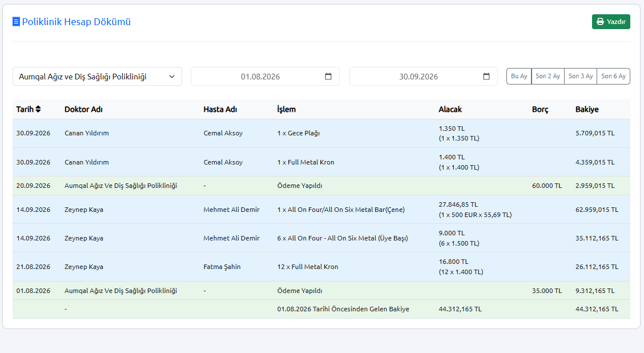Viewport: 644px width, 353px height.
Task: Open the calendar picker for 30.09.2026
Action: [x=486, y=77]
